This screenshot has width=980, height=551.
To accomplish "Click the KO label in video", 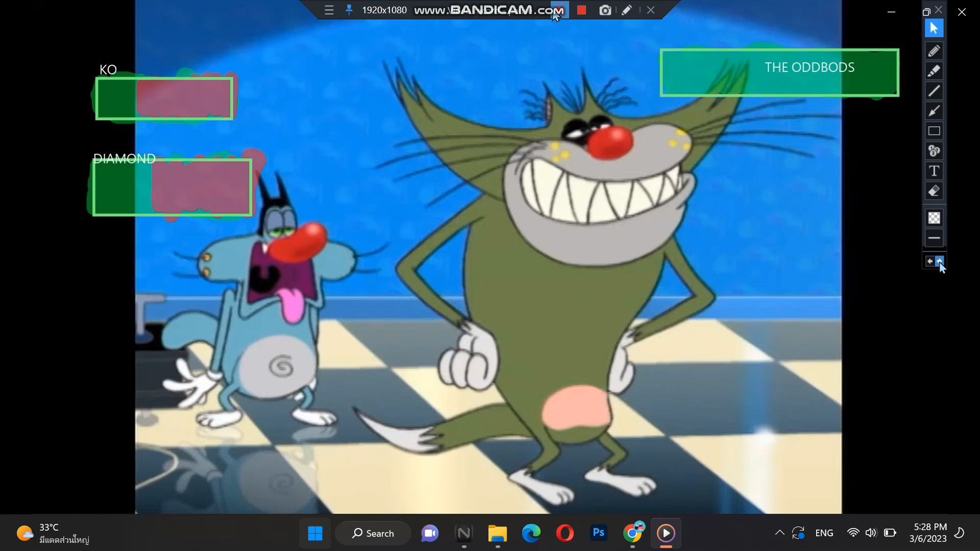I will pos(108,70).
